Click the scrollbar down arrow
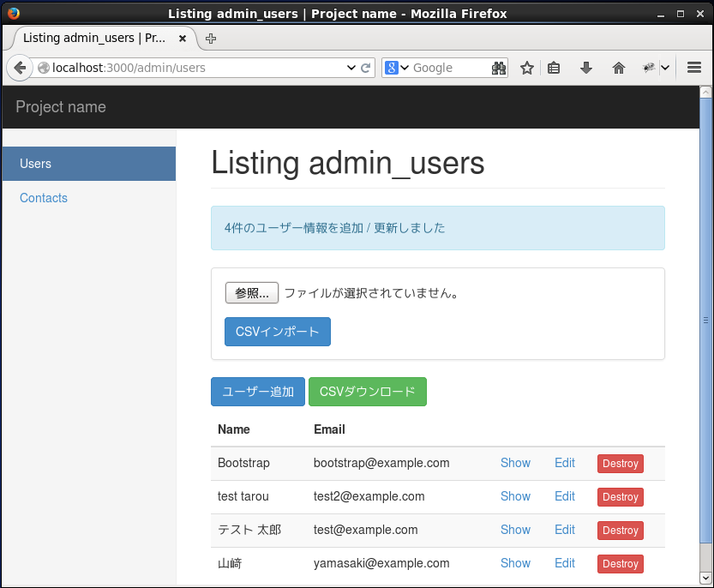This screenshot has height=588, width=714. tap(705, 579)
